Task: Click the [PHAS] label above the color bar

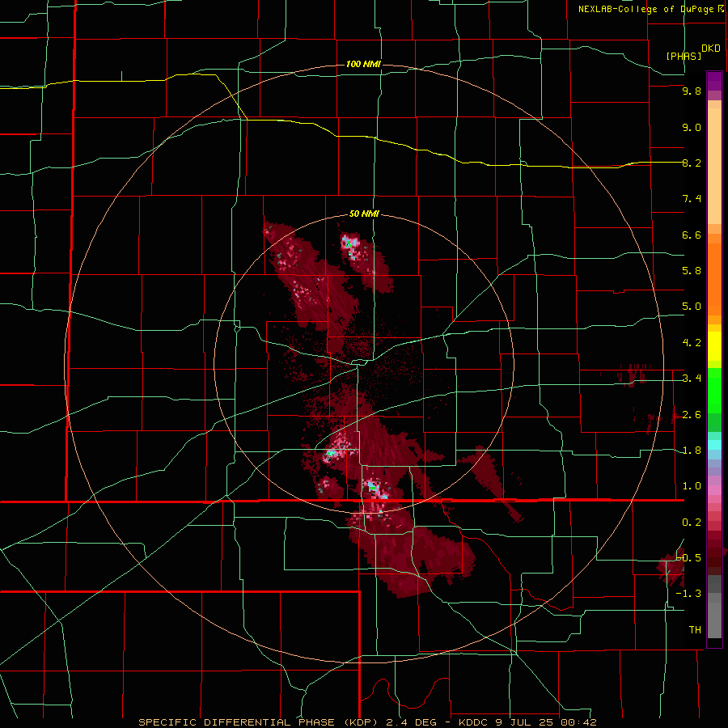Action: click(684, 56)
